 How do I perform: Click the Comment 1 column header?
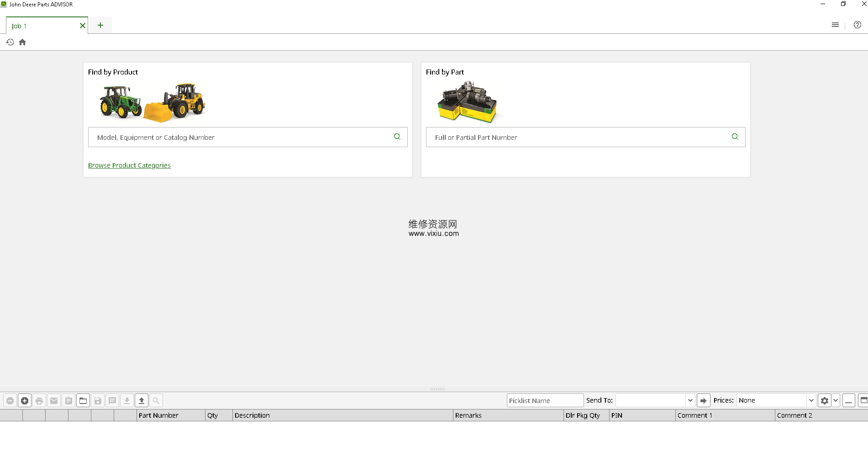[726, 415]
